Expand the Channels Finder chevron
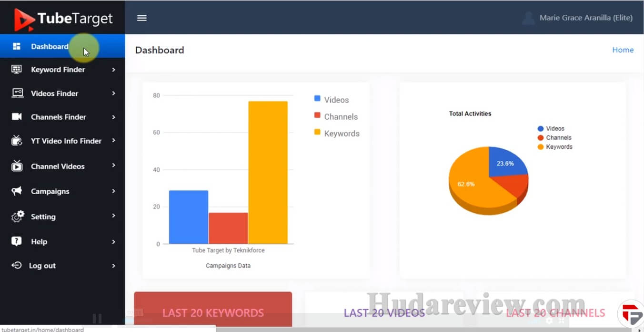Viewport: 644px width, 332px height. (113, 117)
